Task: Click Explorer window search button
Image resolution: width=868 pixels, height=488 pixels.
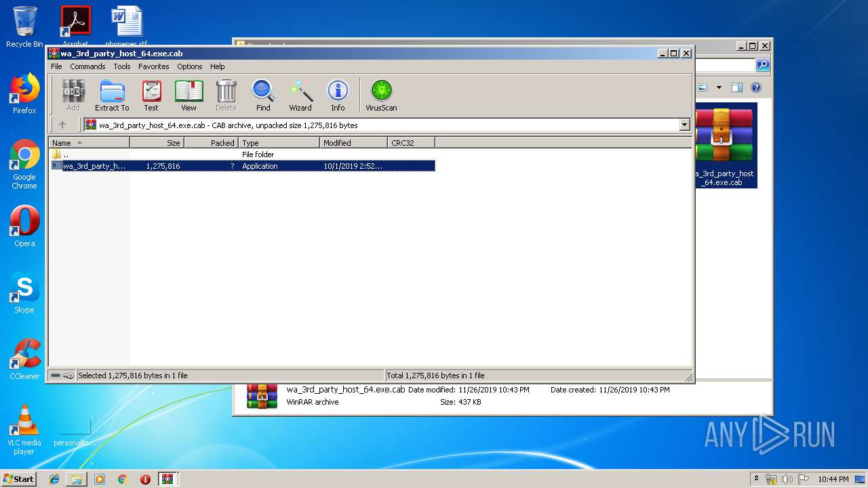Action: point(763,65)
